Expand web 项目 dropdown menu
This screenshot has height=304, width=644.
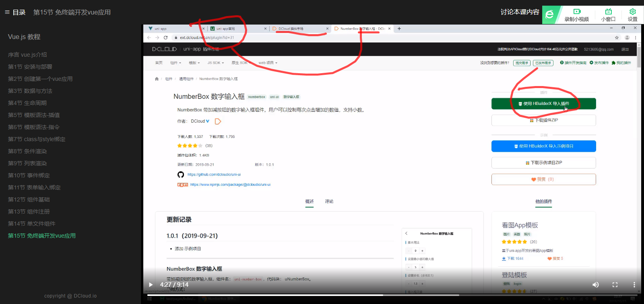(x=268, y=63)
